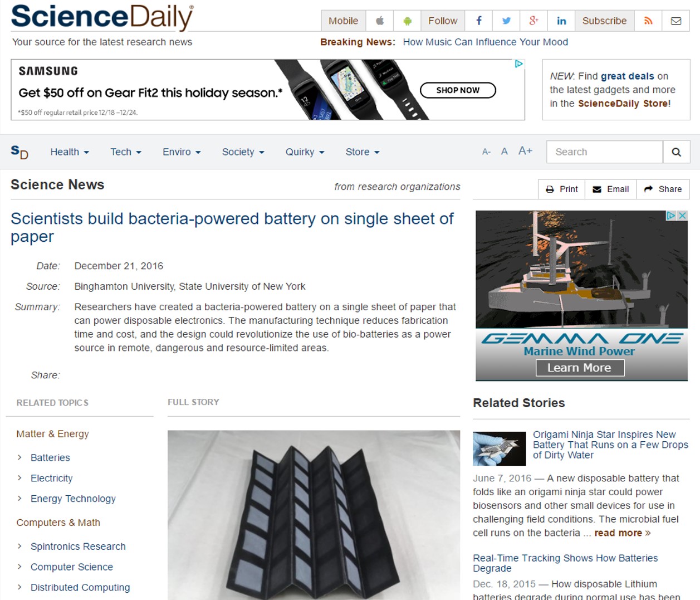Click the Print button

(561, 189)
